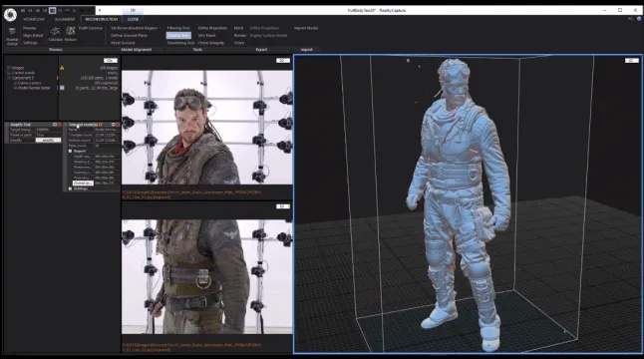Image resolution: width=644 pixels, height=359 pixels.
Task: Select the Images row in the tree
Action: (x=18, y=68)
